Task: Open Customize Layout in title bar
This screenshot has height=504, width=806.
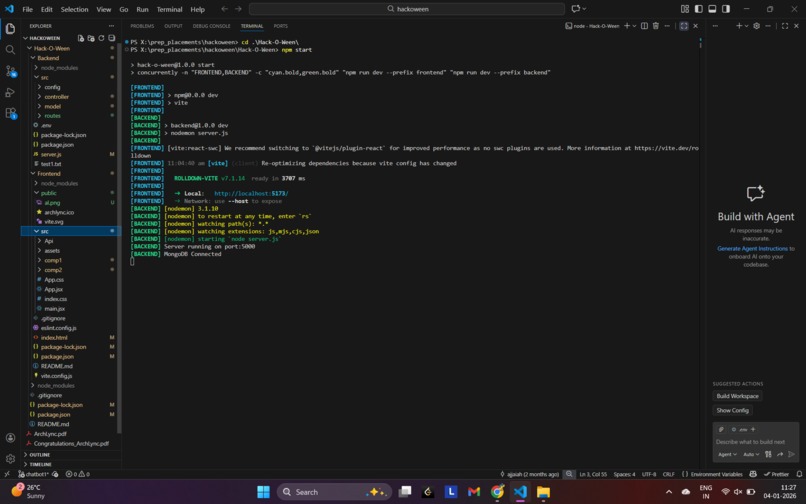Action: [x=685, y=9]
